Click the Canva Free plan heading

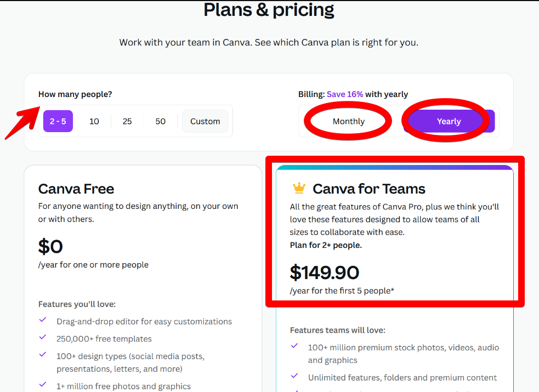[x=76, y=189]
